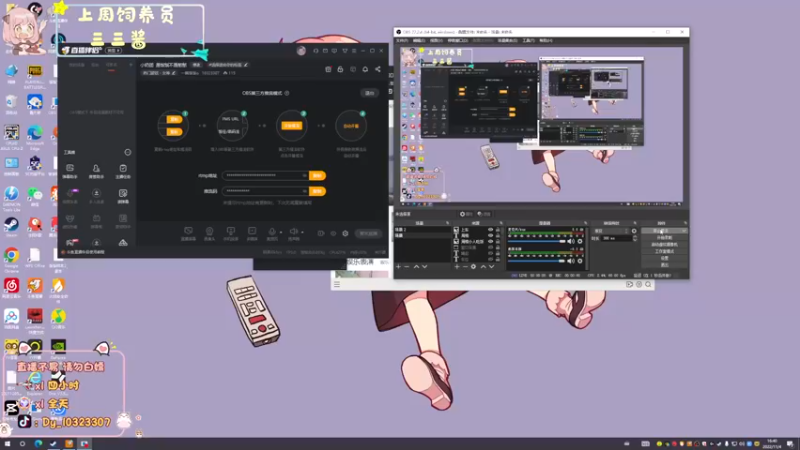
Task: Open the clipboard-check tool in 工具箱
Action: click(x=123, y=169)
